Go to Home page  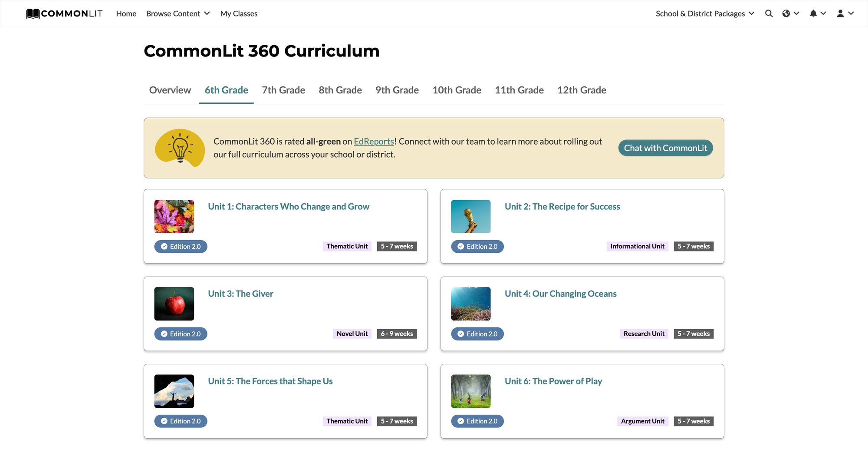click(x=126, y=13)
